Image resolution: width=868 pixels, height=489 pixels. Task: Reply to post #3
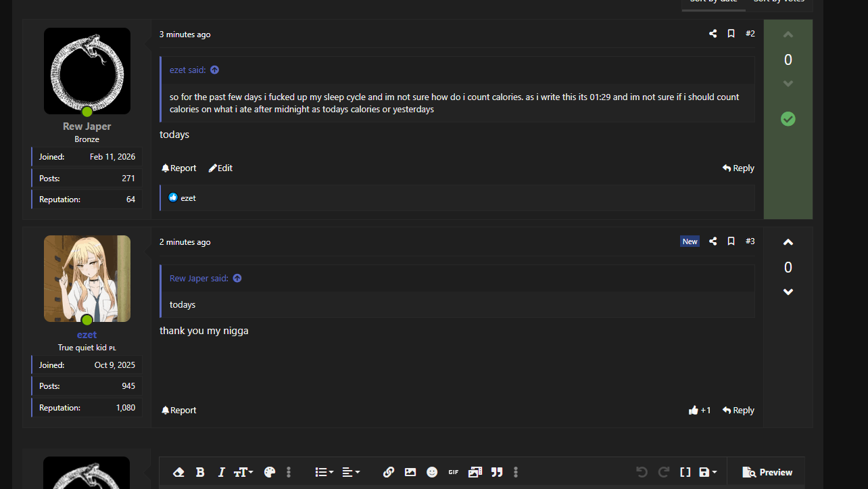(738, 411)
